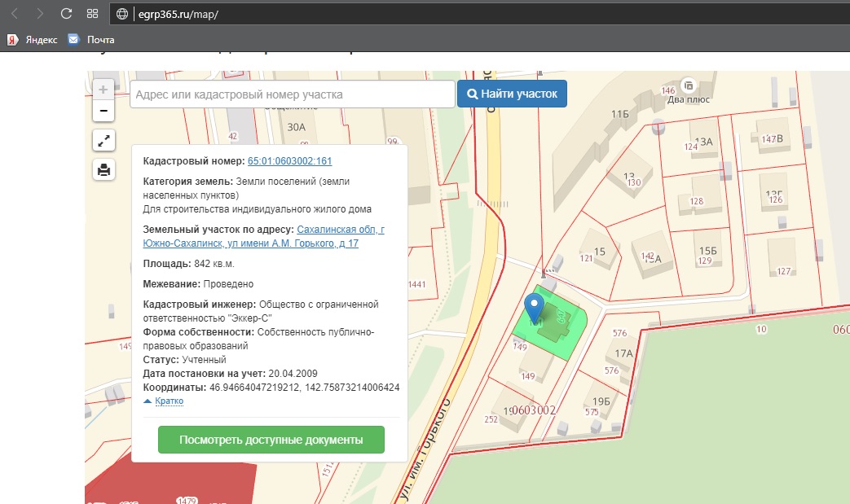This screenshot has height=504, width=850.
Task: Click Посмотреть доступные документы button
Action: pos(271,440)
